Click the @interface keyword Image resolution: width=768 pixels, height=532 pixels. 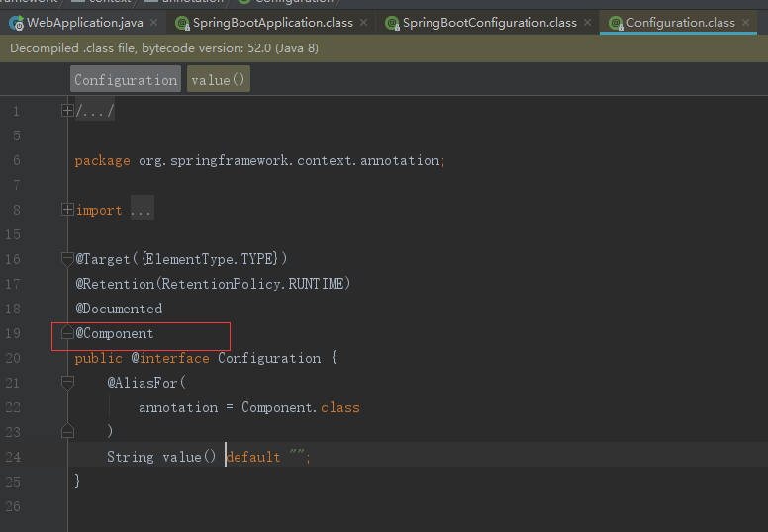click(170, 358)
